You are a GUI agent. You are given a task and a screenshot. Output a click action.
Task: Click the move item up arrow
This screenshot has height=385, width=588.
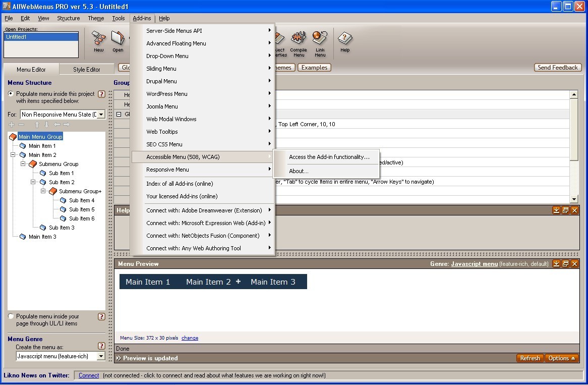point(37,125)
